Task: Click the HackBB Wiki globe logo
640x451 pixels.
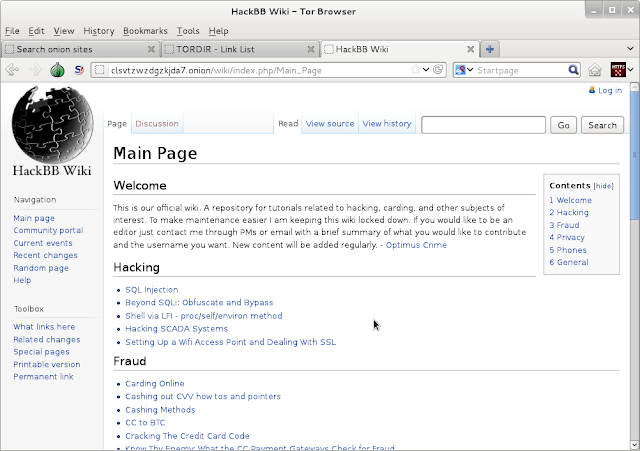Action: pos(52,125)
